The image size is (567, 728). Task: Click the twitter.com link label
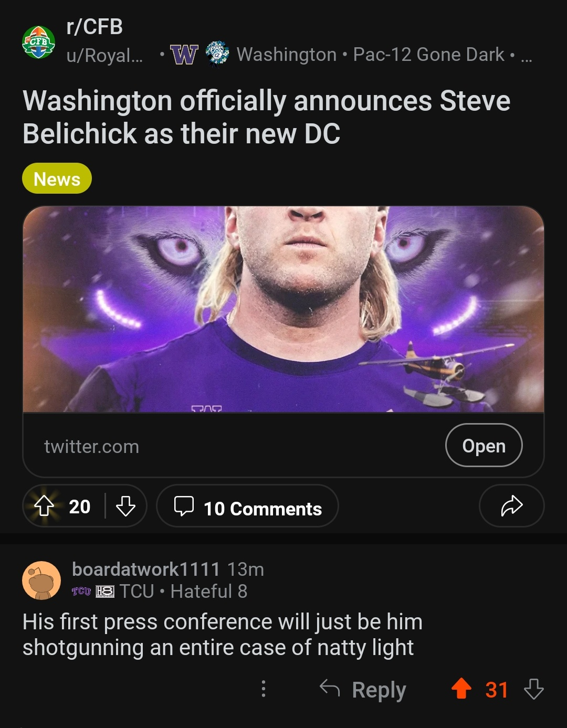point(91,447)
